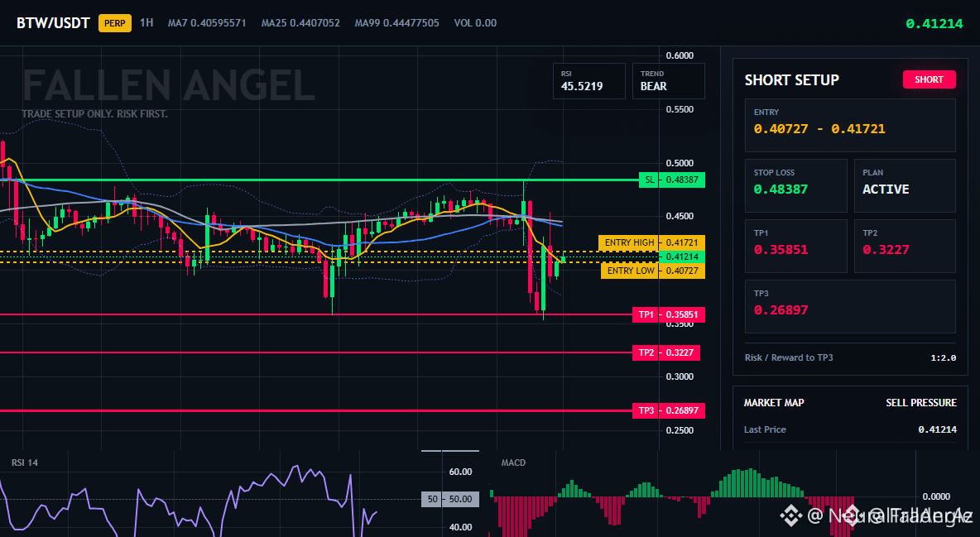980x537 pixels.
Task: Click the gray 50 50.00 RSI level tag
Action: 450,499
